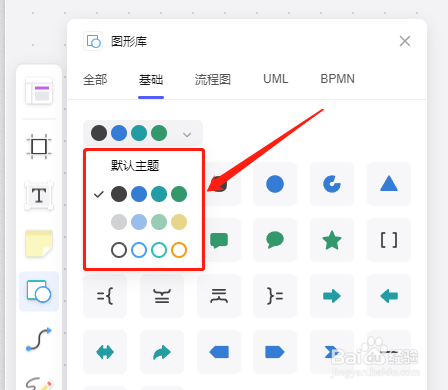448x390 pixels.
Task: Switch to the BPMN tab
Action: point(337,79)
